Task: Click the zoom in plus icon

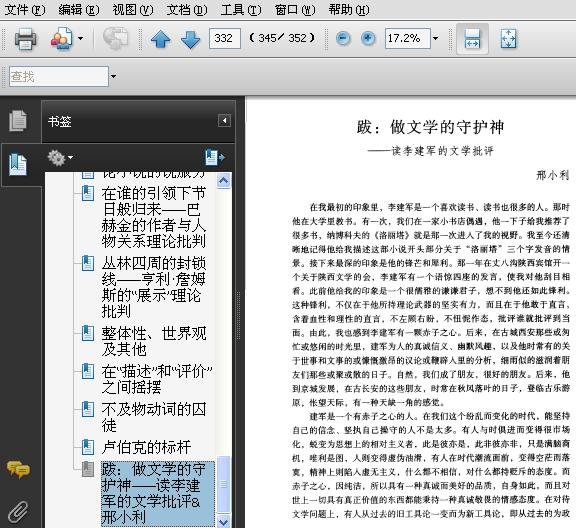Action: 368,38
